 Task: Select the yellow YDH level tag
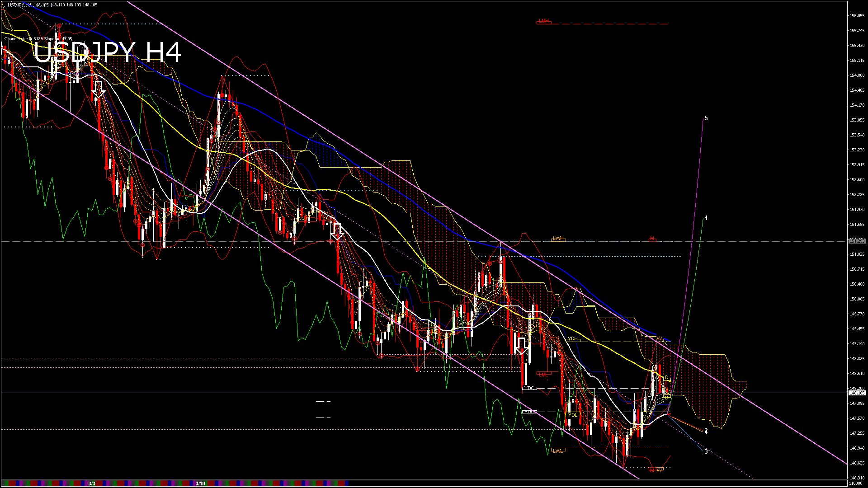pos(573,338)
